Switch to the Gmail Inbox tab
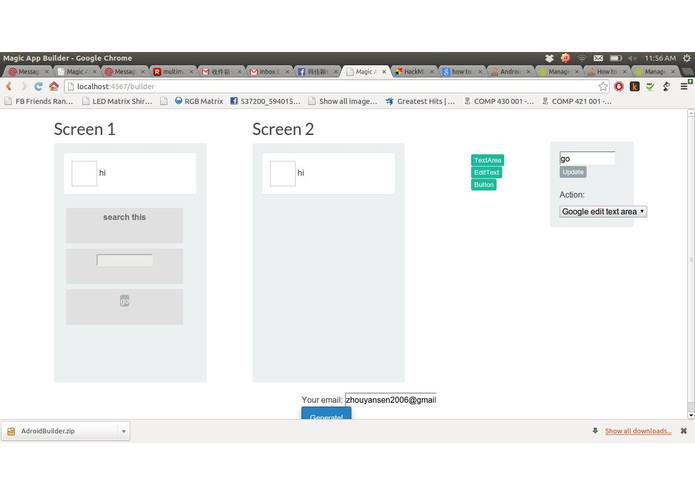This screenshot has width=695, height=494. tap(268, 71)
